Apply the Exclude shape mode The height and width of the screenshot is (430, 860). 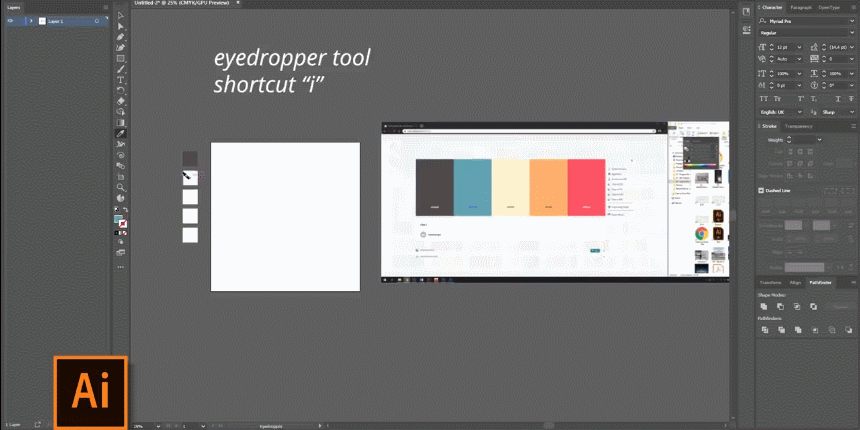click(813, 307)
